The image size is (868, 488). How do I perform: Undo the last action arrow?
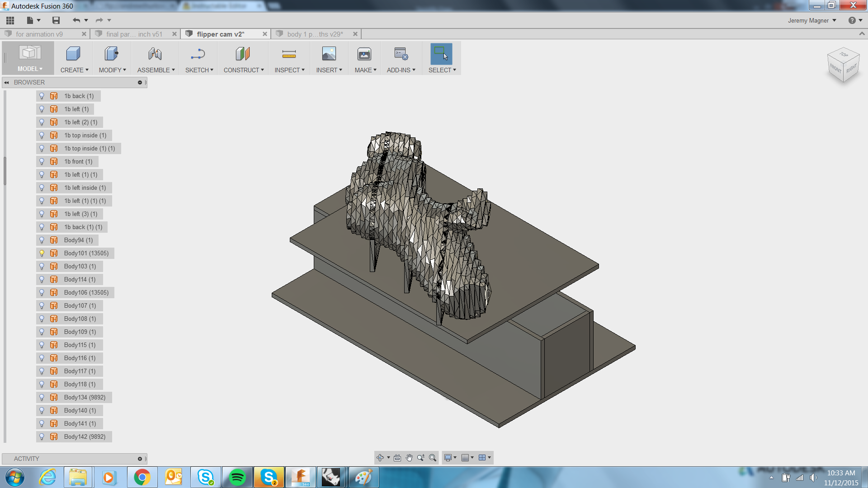[76, 20]
